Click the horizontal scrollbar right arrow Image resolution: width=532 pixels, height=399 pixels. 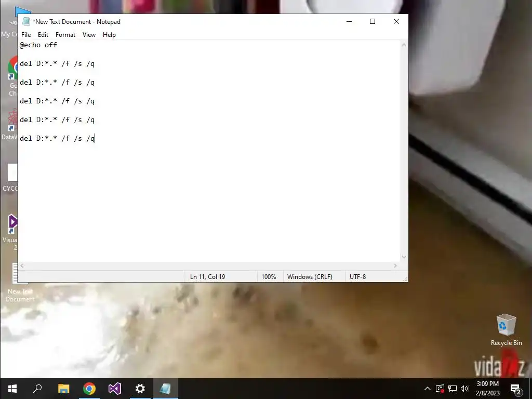395,265
